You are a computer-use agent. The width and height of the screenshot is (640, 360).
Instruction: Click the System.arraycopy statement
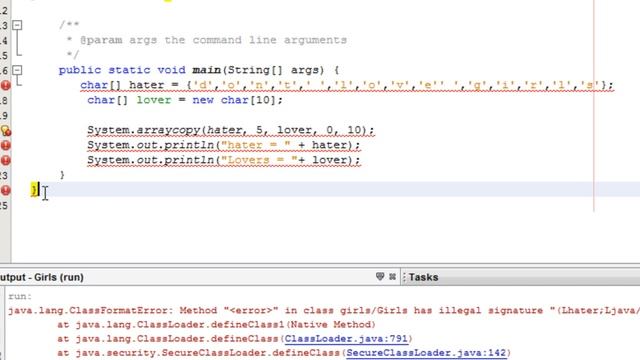click(231, 130)
